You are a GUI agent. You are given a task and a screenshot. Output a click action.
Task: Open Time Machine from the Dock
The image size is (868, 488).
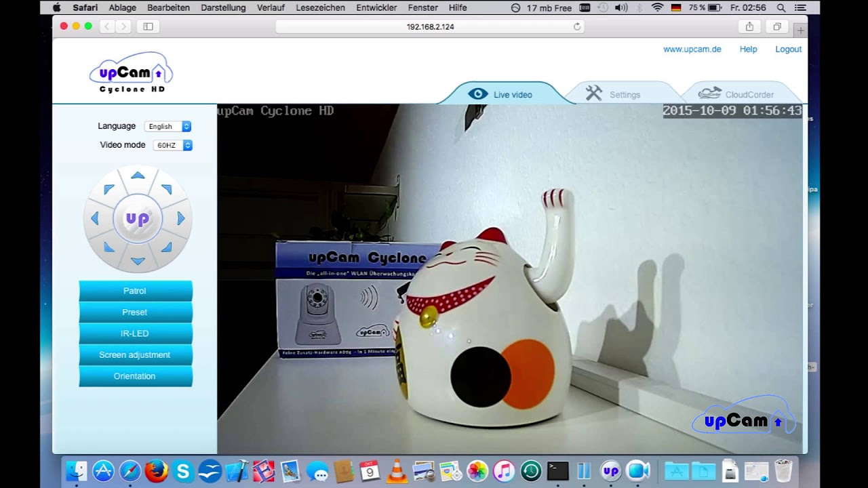click(x=531, y=471)
